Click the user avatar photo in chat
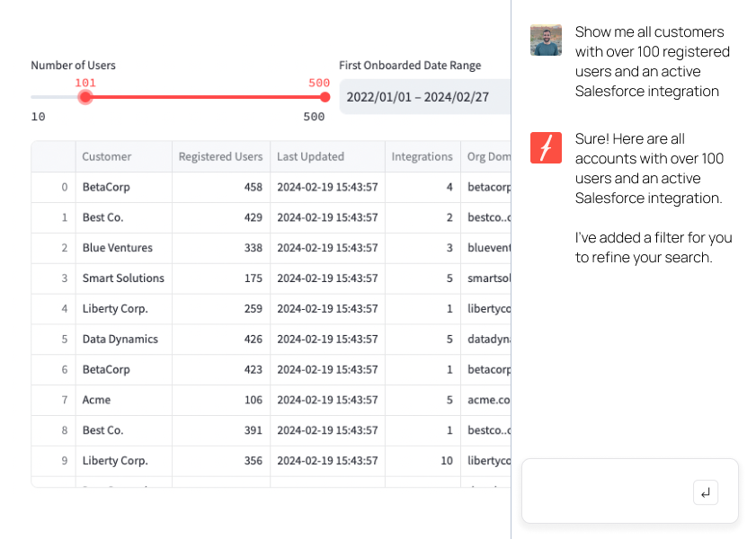Viewport: 756px width, 539px height. click(x=546, y=40)
